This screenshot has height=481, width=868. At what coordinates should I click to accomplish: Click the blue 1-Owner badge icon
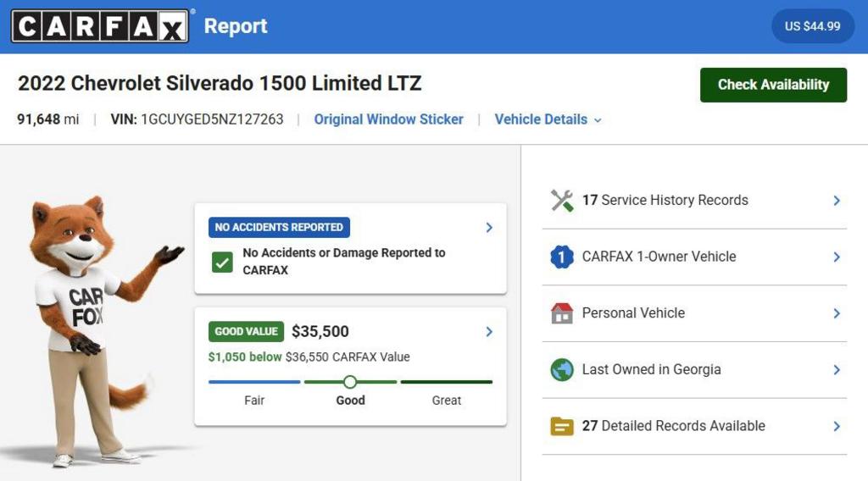tap(562, 257)
